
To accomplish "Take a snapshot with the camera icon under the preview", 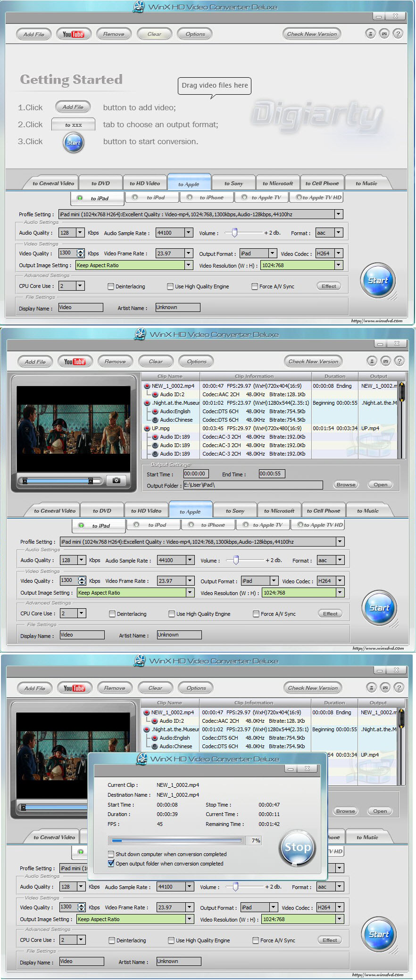I will click(x=116, y=480).
